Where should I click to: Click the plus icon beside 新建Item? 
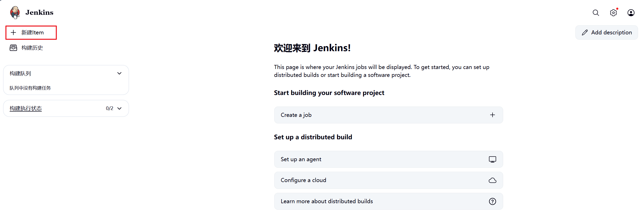tap(13, 32)
